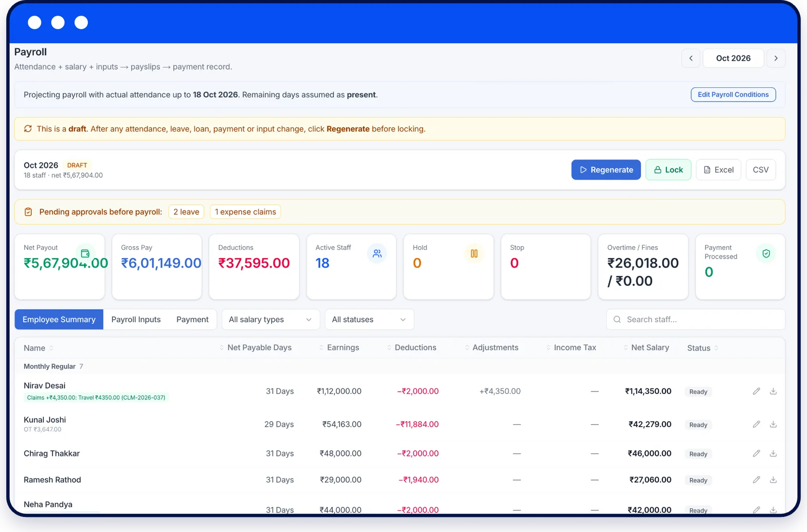Viewport: 807px width, 532px height.
Task: Open the All statuses dropdown
Action: (369, 320)
